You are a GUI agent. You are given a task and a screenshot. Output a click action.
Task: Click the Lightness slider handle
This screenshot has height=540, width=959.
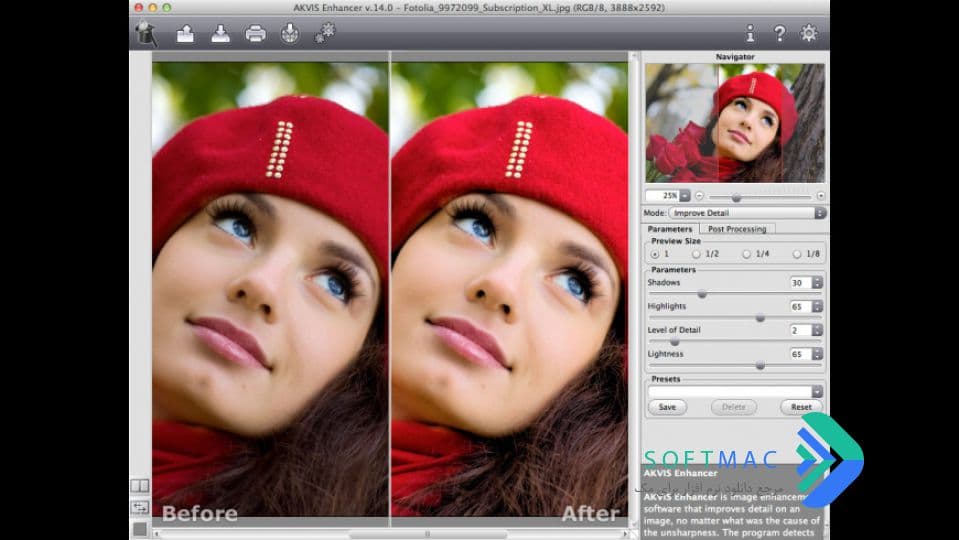tap(760, 366)
